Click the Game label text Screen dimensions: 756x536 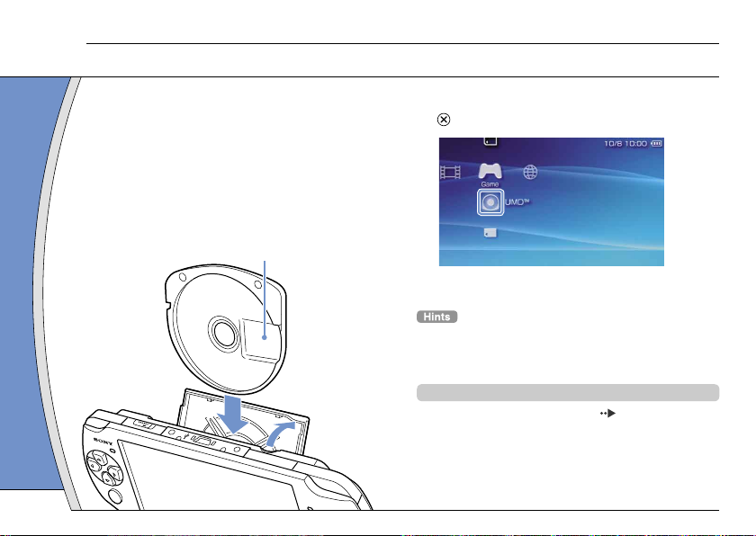[x=490, y=184]
